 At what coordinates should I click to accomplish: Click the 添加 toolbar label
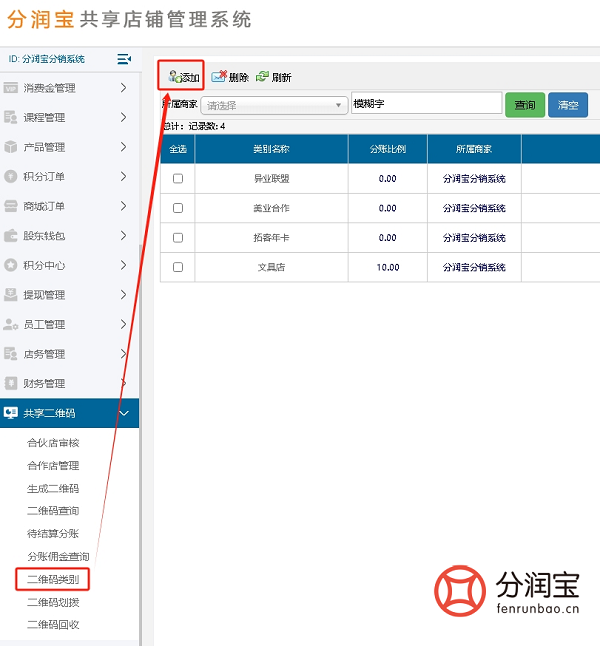click(190, 77)
